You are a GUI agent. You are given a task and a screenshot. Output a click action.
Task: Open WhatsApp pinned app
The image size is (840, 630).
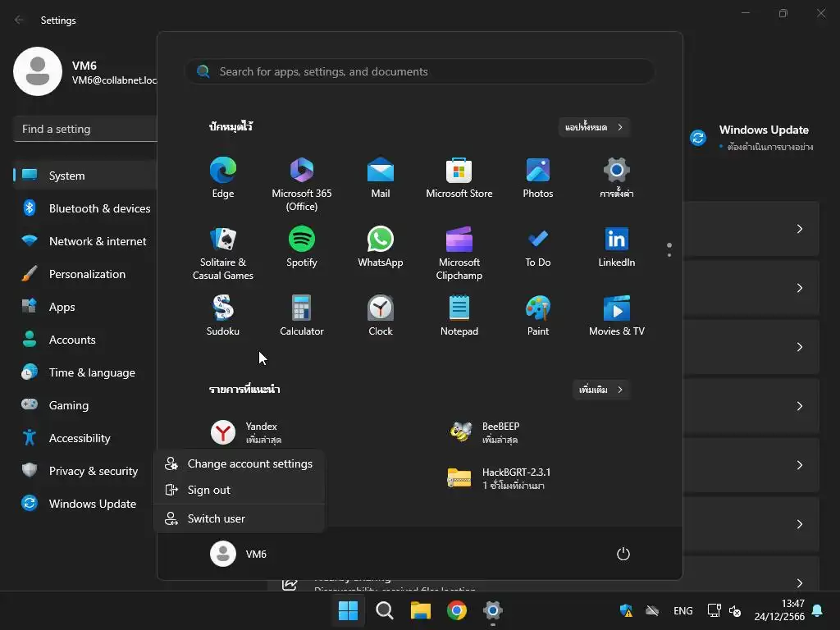pos(381,247)
